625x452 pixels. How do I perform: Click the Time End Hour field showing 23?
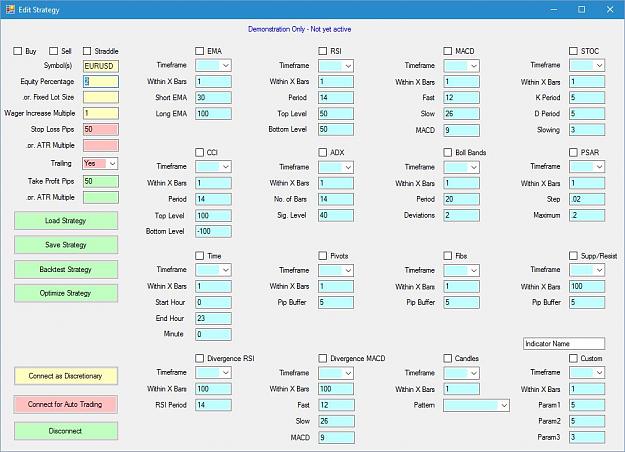pos(213,318)
